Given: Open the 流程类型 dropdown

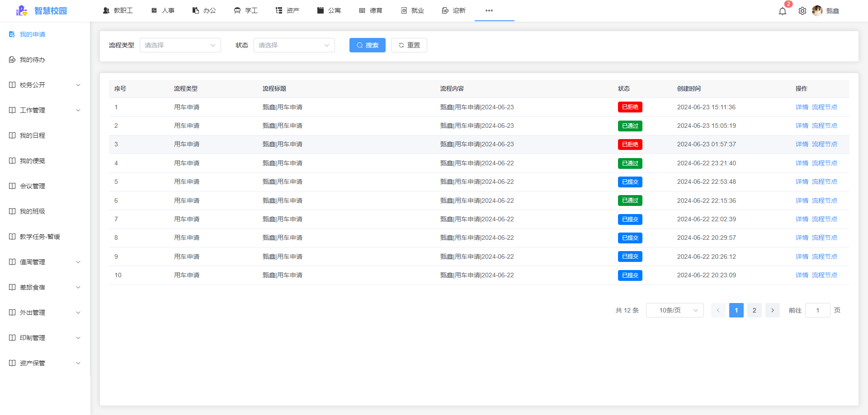Looking at the screenshot, I should click(x=180, y=45).
